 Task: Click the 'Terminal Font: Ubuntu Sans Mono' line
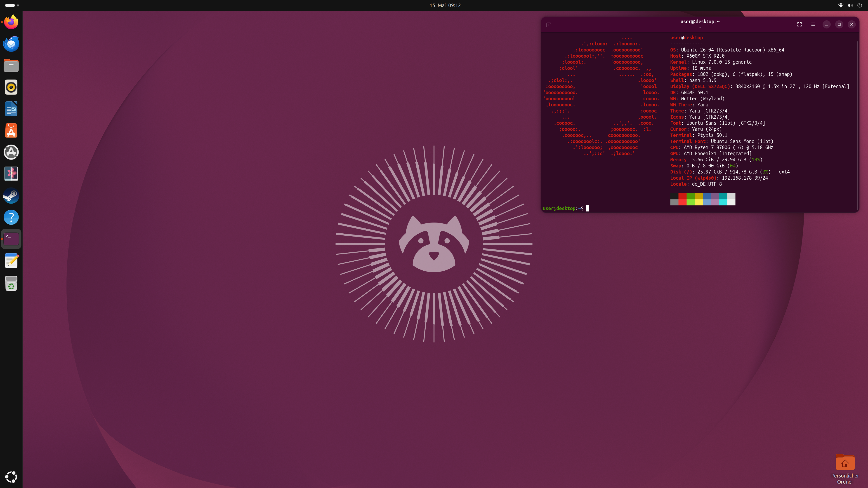(x=722, y=141)
